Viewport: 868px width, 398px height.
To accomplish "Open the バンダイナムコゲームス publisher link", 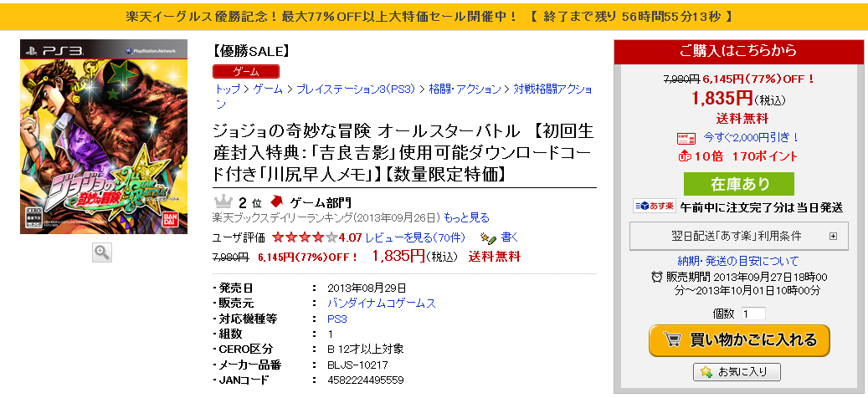I will click(382, 304).
